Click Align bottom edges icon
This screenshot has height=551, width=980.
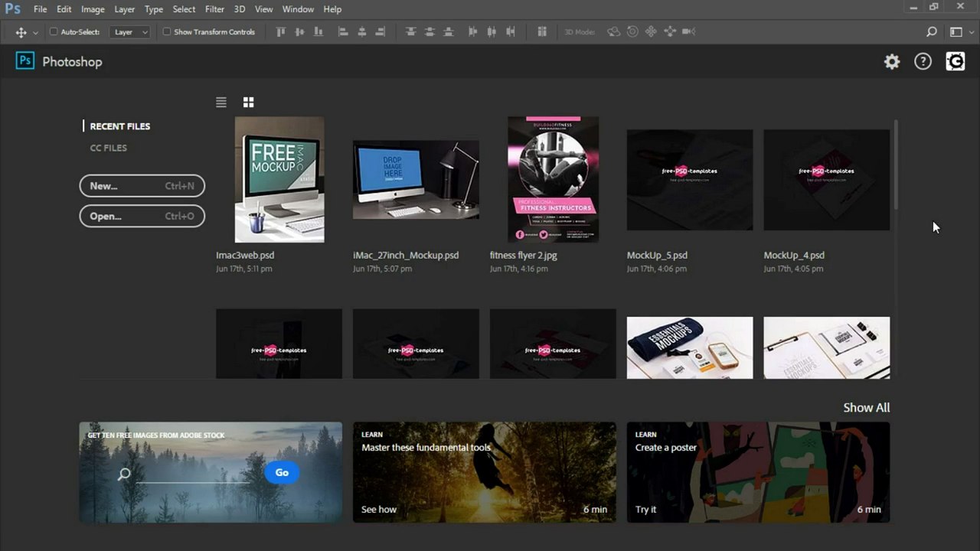[318, 32]
